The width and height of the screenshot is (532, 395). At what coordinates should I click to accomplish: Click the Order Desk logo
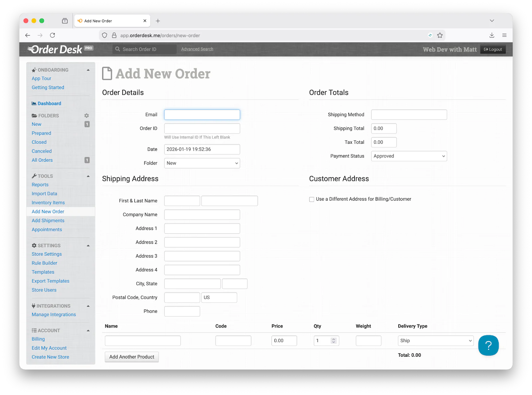click(55, 49)
